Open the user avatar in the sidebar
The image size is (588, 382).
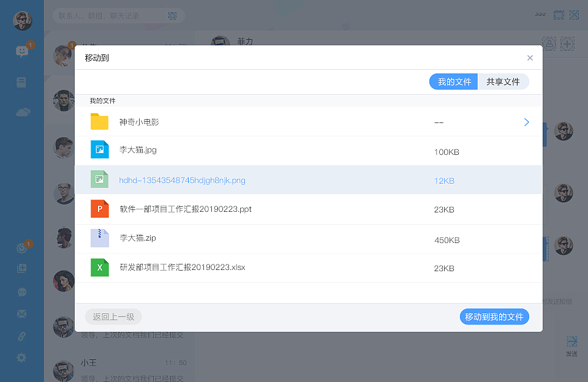pyautogui.click(x=23, y=21)
